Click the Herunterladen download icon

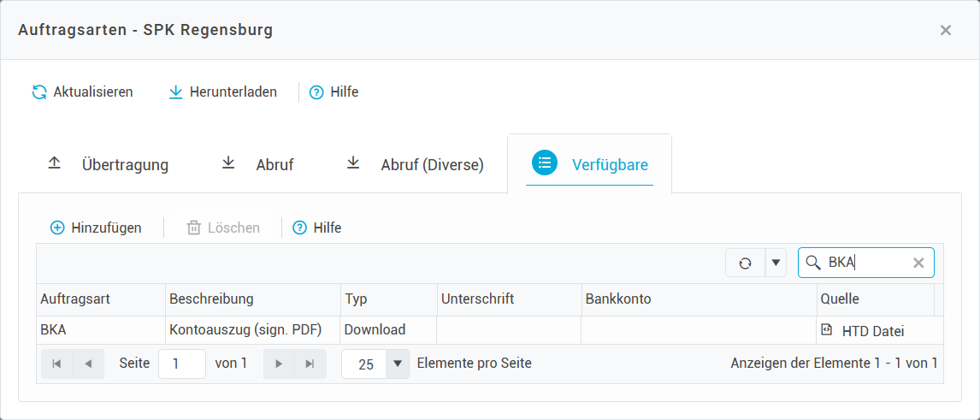176,92
